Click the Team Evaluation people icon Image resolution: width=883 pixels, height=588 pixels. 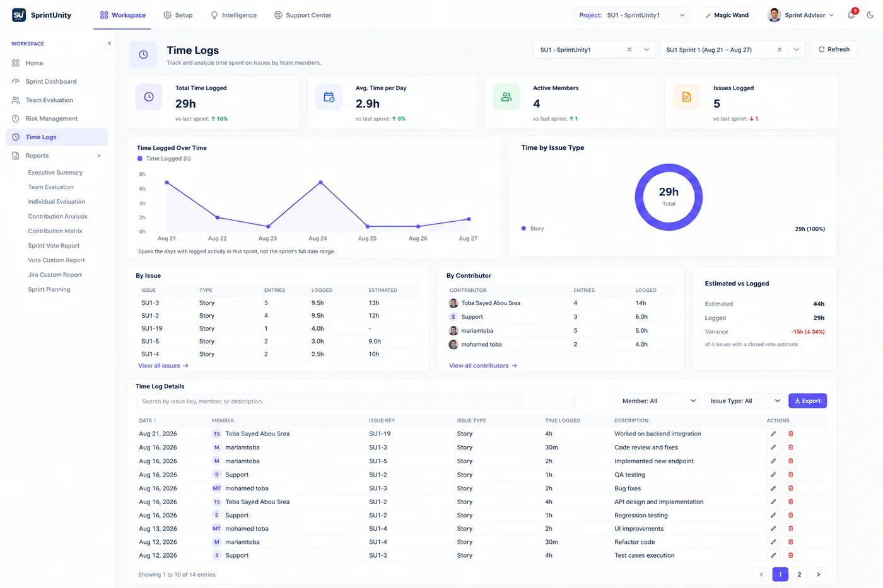[x=16, y=100]
